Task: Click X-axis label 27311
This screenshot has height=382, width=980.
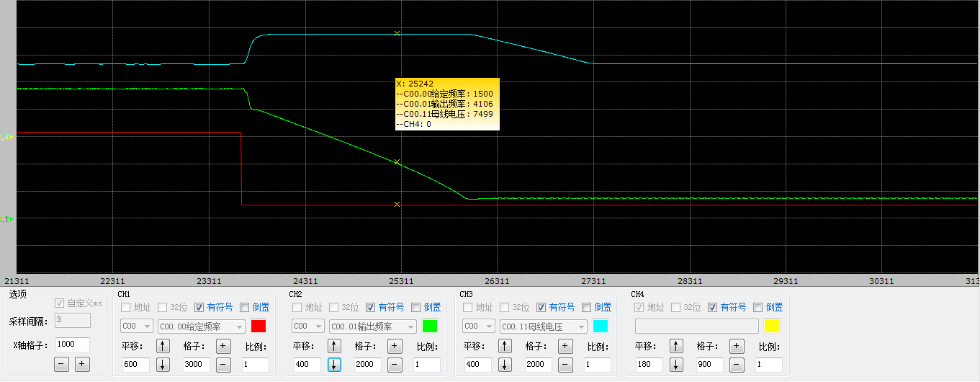Action: coord(593,281)
